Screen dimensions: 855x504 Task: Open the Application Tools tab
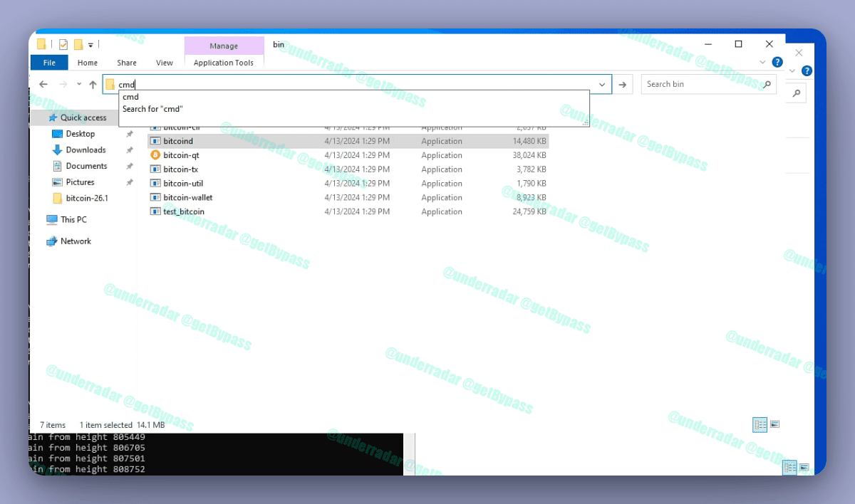point(224,63)
